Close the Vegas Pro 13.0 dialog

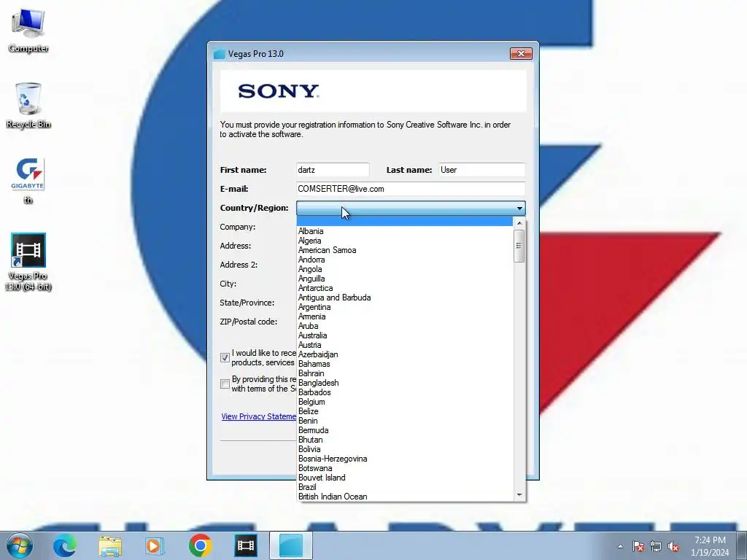pos(521,53)
